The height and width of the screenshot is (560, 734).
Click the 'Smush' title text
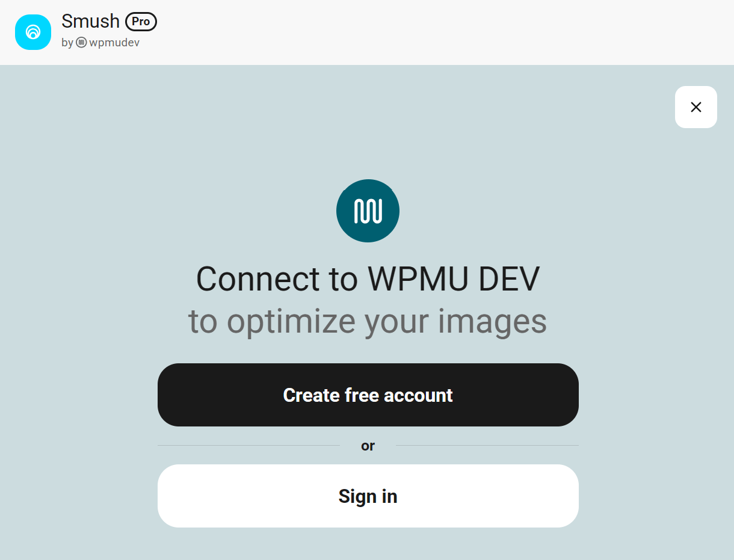click(x=91, y=21)
